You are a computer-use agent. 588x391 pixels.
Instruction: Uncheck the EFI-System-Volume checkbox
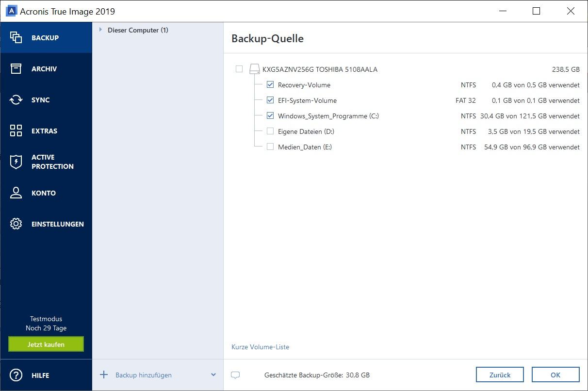[x=270, y=100]
